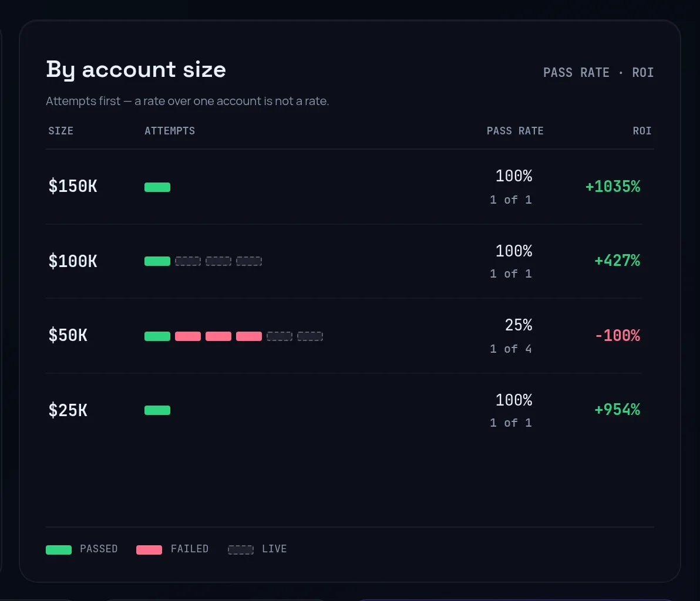
Task: Click the 'Attempts first' subtitle text
Action: (187, 101)
